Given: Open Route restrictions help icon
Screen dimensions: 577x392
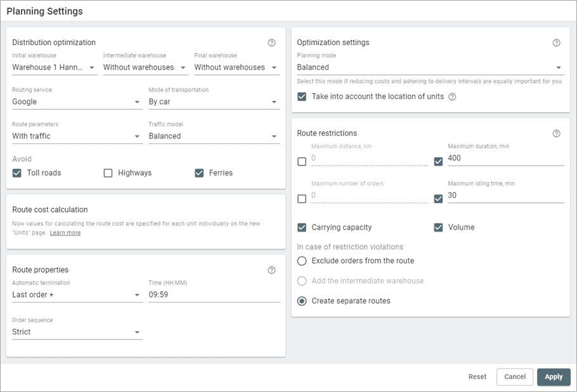Looking at the screenshot, I should [x=556, y=133].
